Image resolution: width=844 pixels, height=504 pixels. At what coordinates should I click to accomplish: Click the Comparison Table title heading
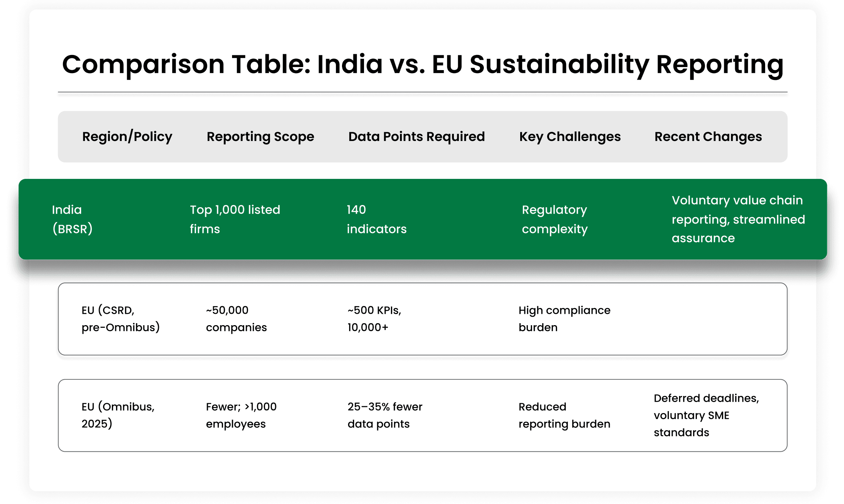coord(422,64)
